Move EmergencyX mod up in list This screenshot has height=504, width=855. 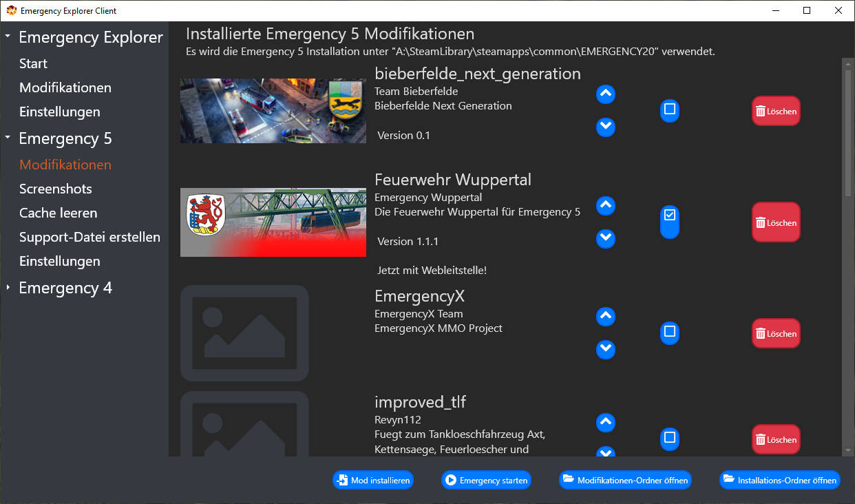coord(605,316)
